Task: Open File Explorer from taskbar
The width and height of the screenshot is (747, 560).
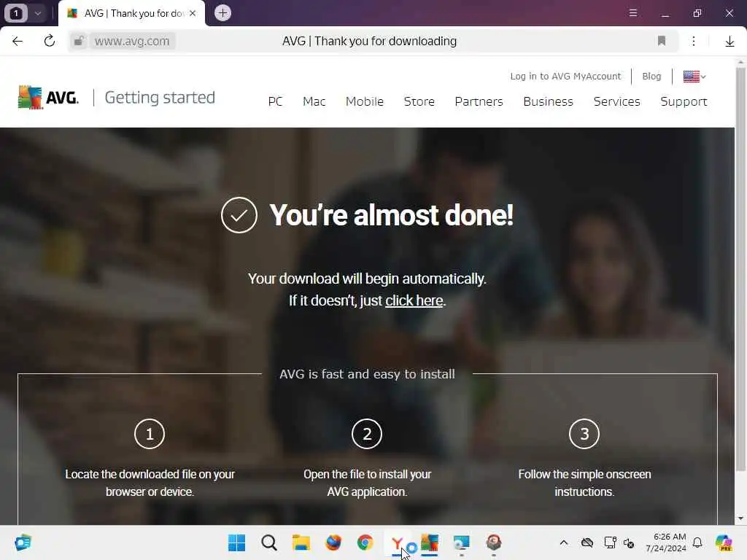Action: click(x=301, y=542)
